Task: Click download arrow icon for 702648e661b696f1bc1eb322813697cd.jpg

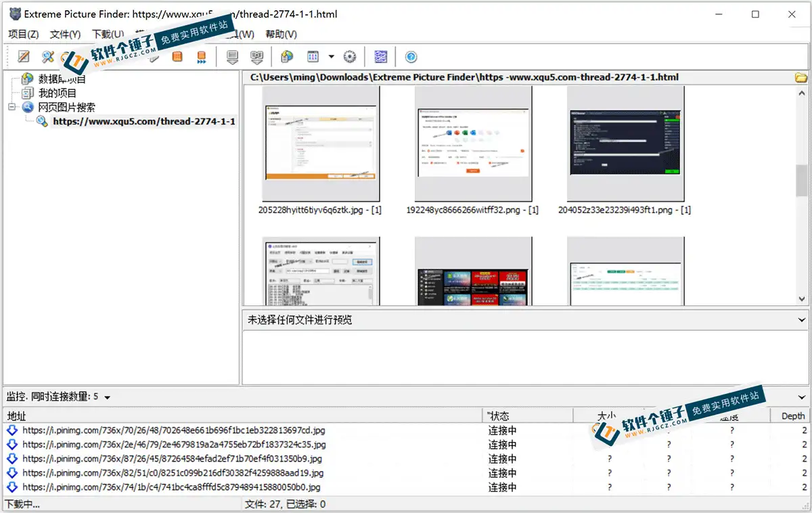Action: click(12, 430)
